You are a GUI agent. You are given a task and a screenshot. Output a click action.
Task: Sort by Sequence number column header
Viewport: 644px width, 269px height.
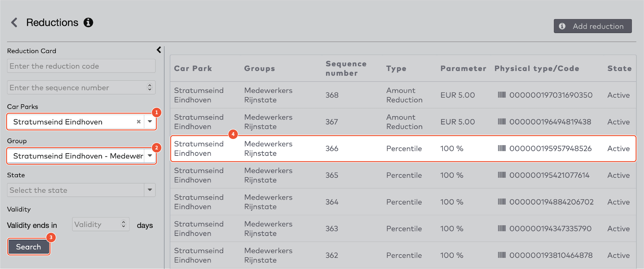click(346, 68)
